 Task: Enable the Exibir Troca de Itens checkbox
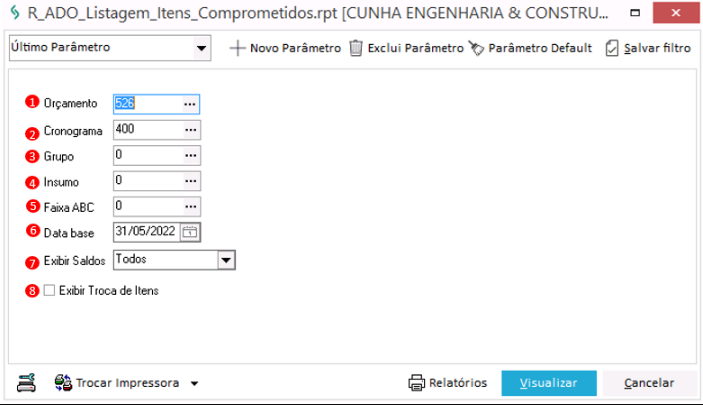(49, 291)
